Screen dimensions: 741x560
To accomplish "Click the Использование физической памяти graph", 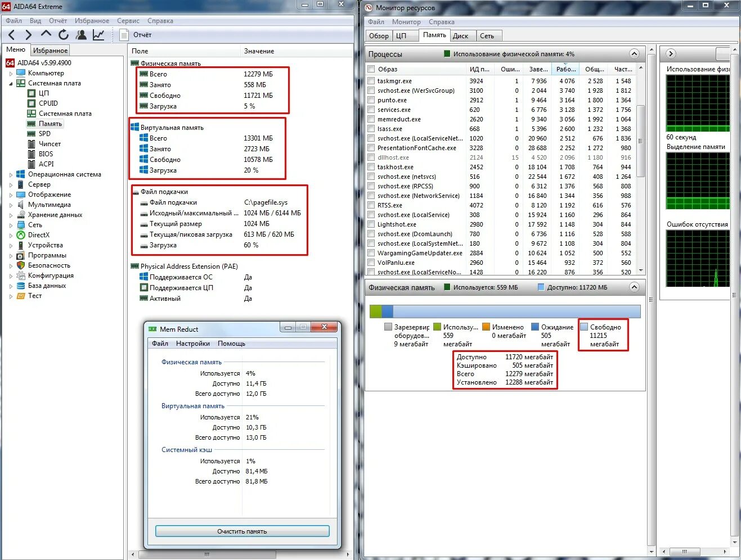I will coord(698,103).
